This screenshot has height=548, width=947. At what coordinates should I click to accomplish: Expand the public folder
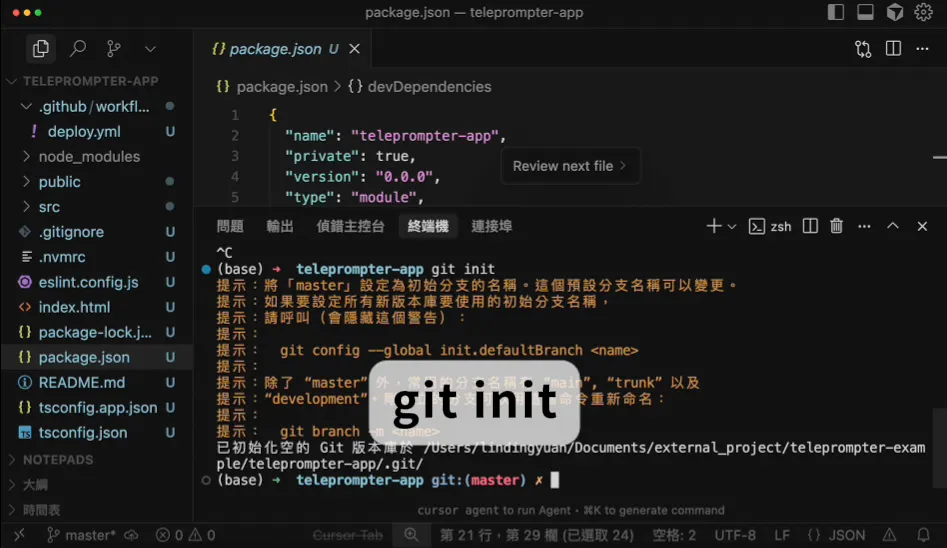(59, 182)
